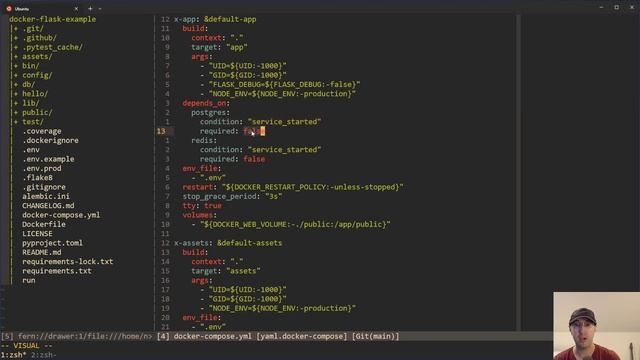Open the .env.example file
Image resolution: width=640 pixels, height=360 pixels.
pyautogui.click(x=48, y=159)
